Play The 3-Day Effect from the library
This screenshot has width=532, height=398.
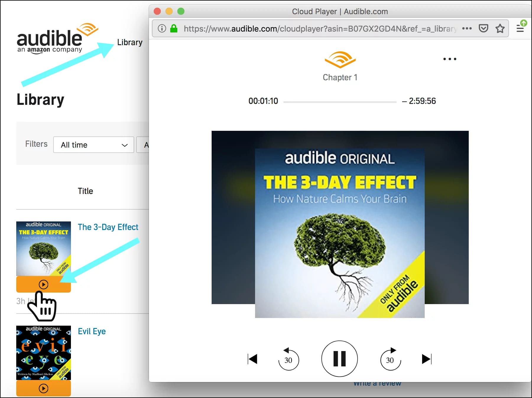point(43,284)
